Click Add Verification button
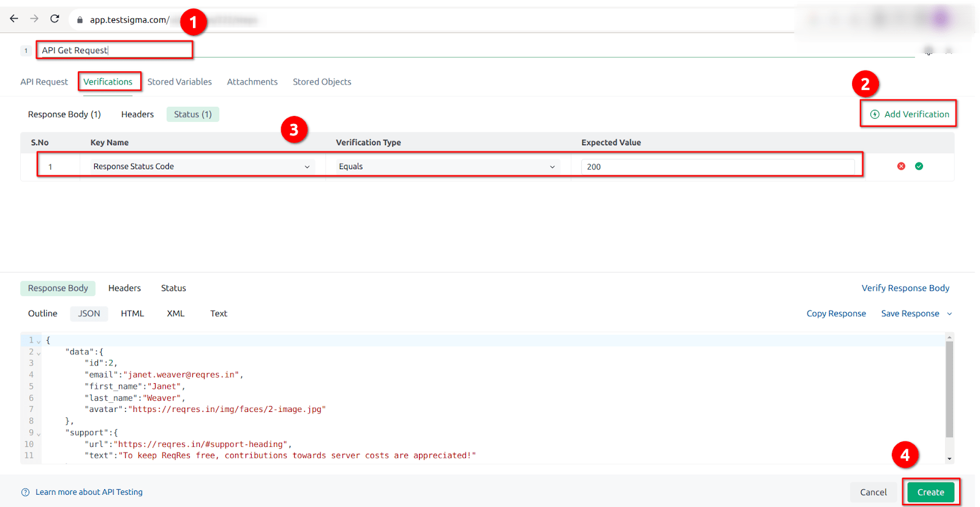 click(x=910, y=114)
